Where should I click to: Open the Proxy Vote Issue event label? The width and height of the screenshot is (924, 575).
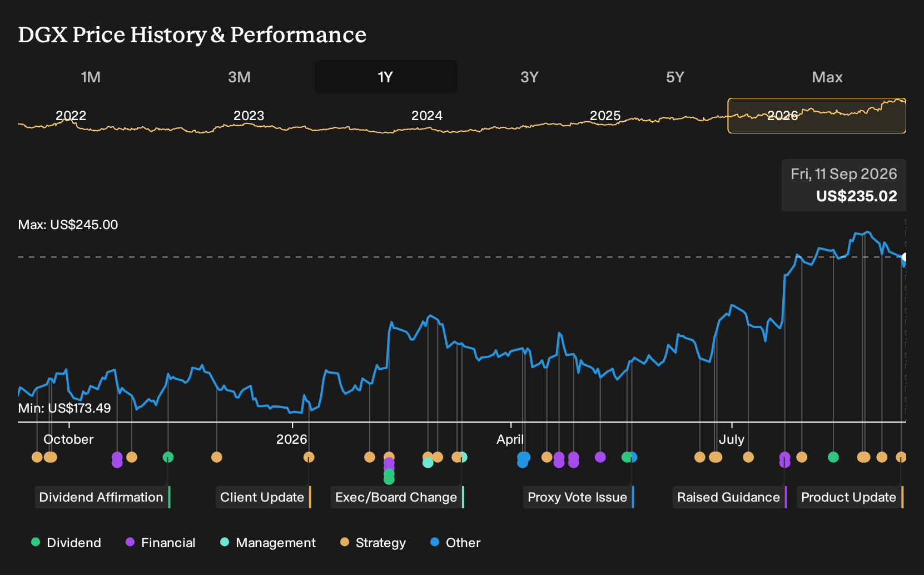(x=579, y=497)
